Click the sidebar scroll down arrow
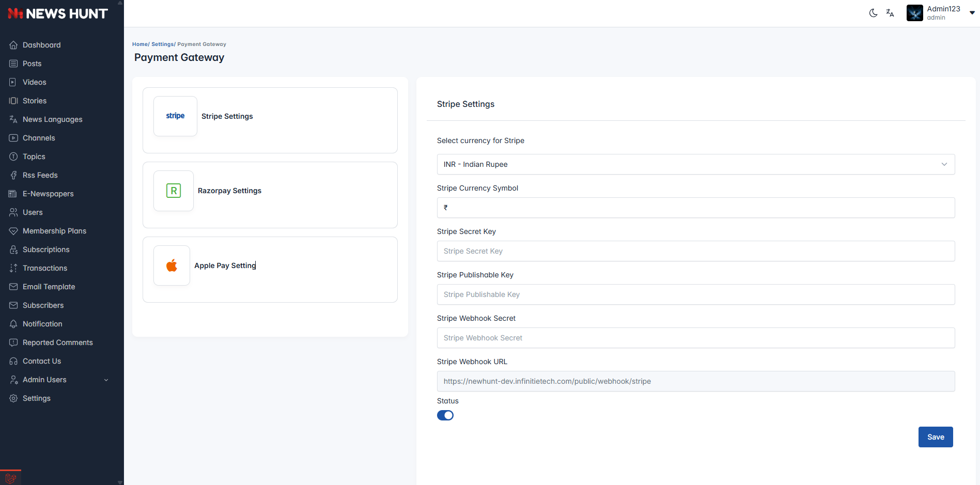The height and width of the screenshot is (485, 980). pos(120,482)
